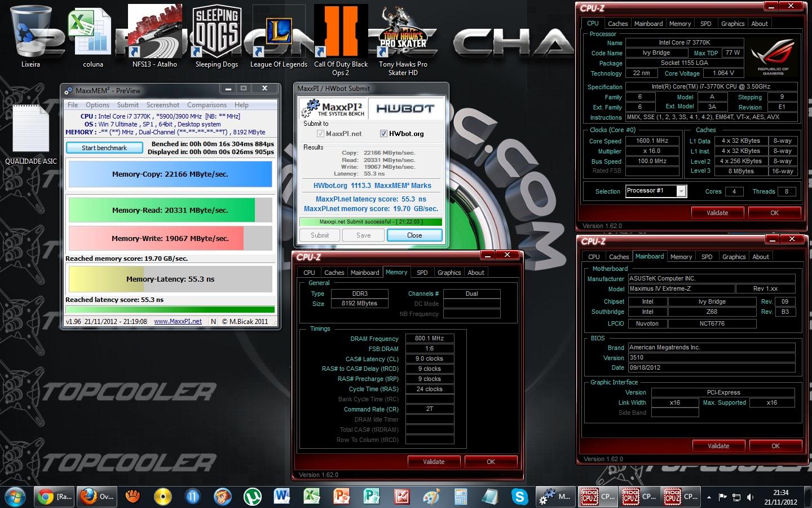Open the coluna Excel file on desktop
Screen dimensions: 812x508
[92, 36]
